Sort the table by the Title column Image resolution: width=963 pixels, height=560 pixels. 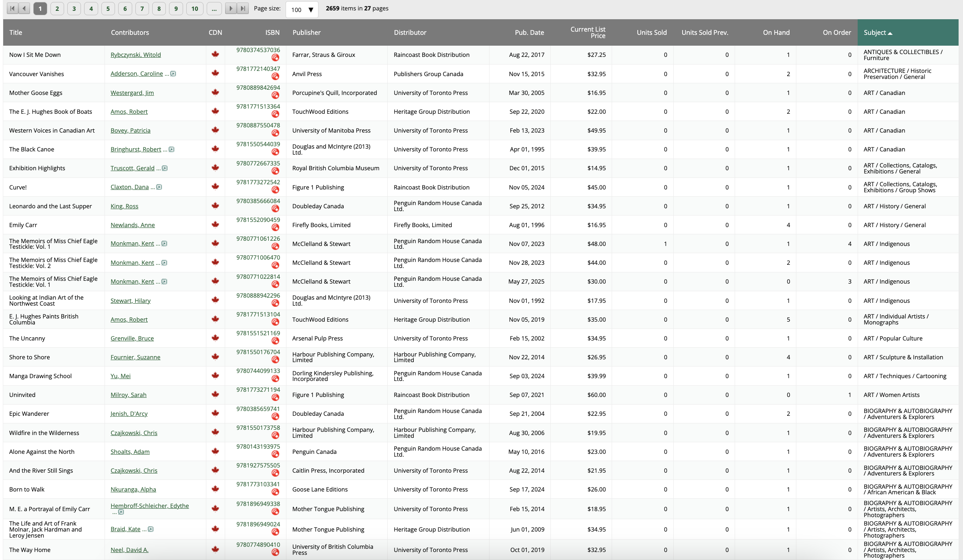16,32
